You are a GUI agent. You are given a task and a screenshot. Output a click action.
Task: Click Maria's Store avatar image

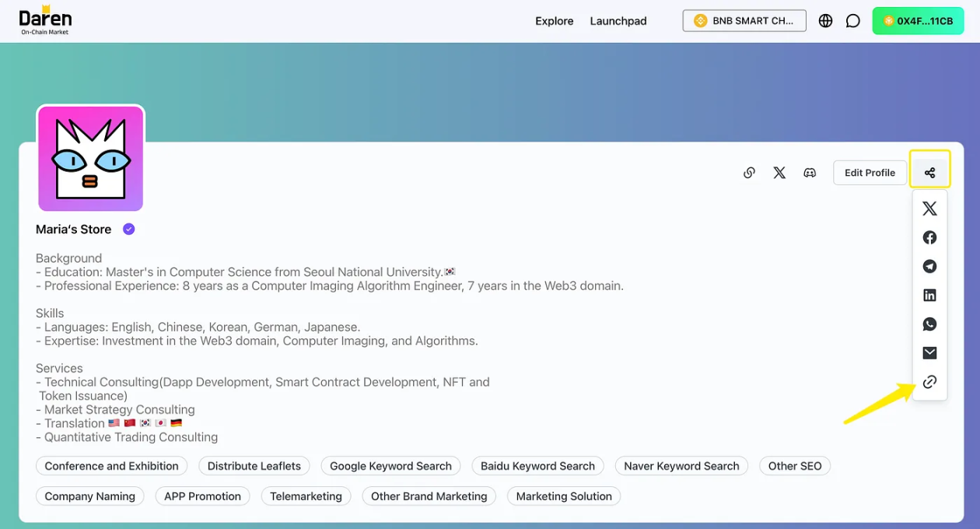pos(90,158)
